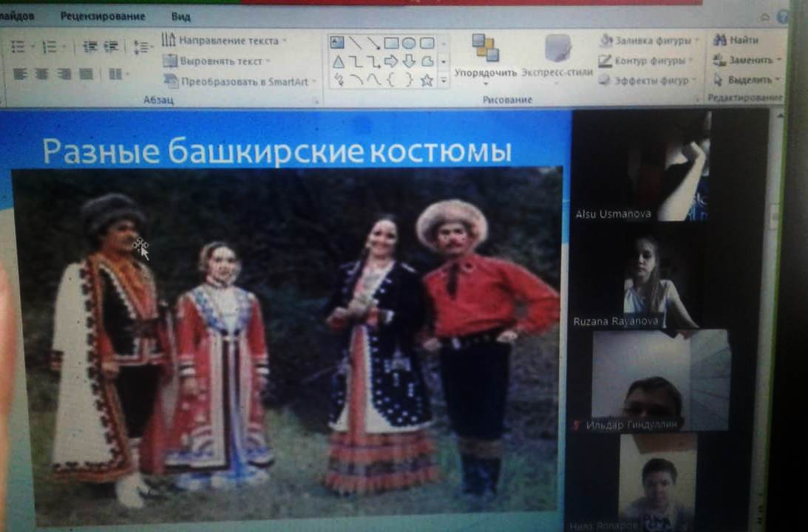Select the text box shape in gallery

click(x=336, y=43)
